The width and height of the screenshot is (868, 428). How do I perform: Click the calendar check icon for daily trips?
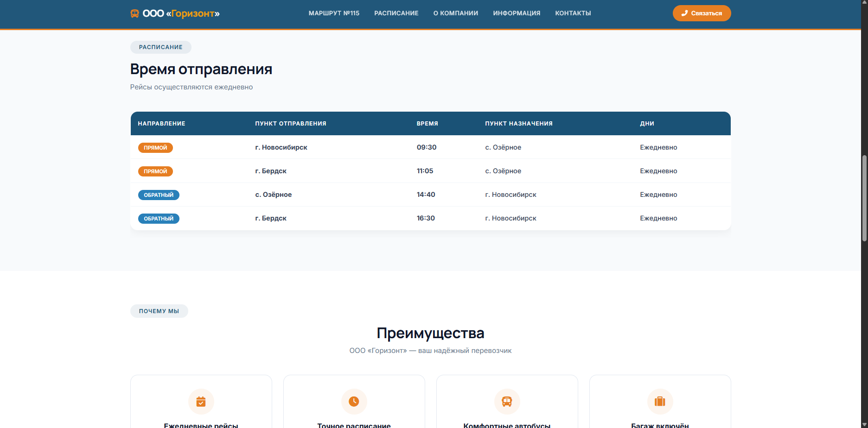click(201, 401)
